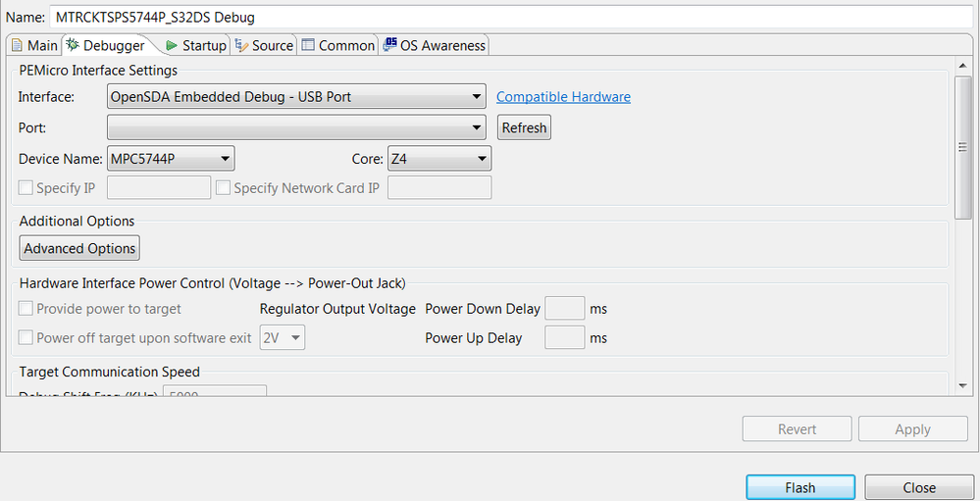The height and width of the screenshot is (501, 980).
Task: Open the Main tab
Action: pos(34,45)
